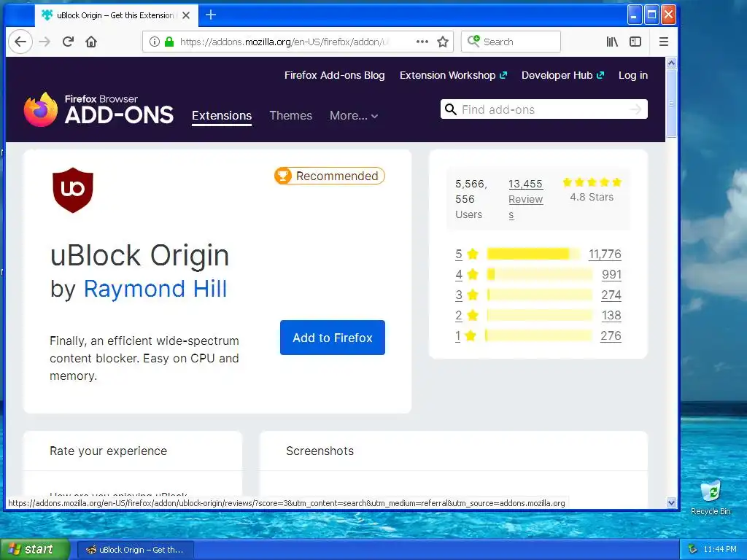Open the 11,776 five-star reviews count
The image size is (747, 560).
605,254
